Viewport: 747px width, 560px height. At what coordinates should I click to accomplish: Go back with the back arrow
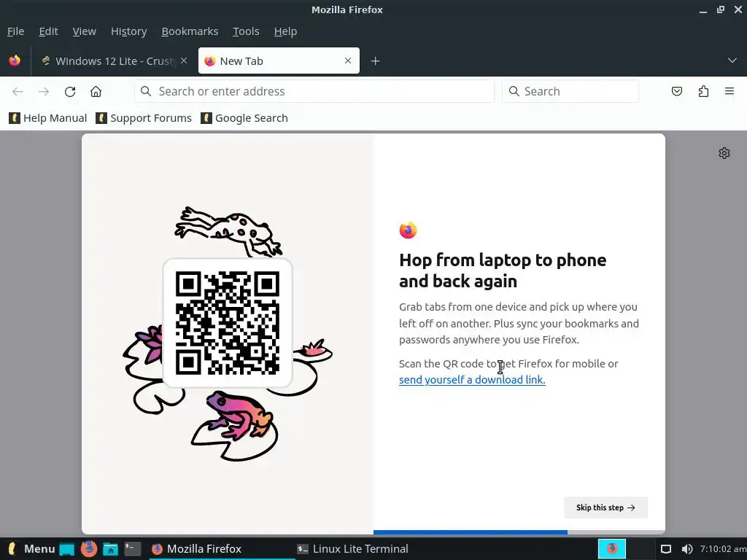pos(18,91)
